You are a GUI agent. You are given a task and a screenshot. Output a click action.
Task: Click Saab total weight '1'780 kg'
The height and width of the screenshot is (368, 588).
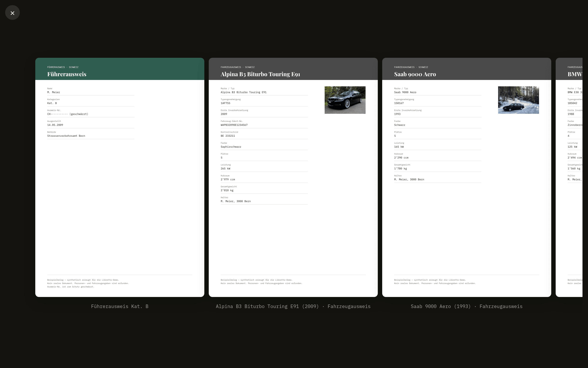pos(400,169)
